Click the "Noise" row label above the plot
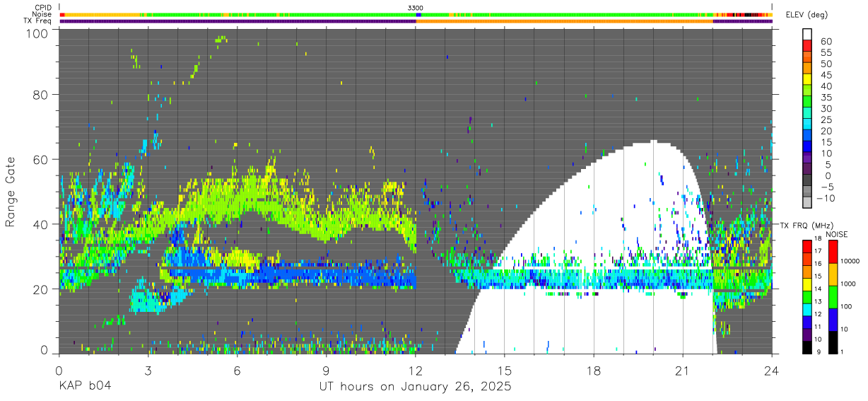868x401 pixels. pyautogui.click(x=42, y=14)
